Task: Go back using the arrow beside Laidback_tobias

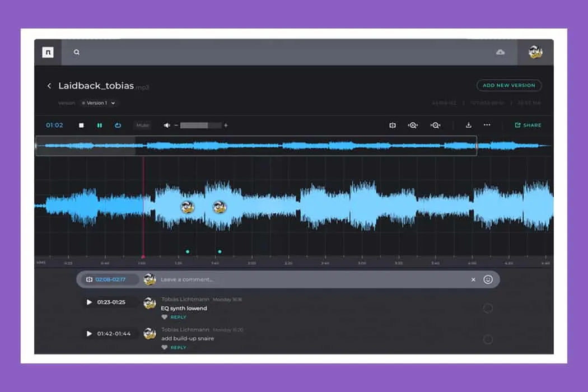Action: tap(49, 85)
